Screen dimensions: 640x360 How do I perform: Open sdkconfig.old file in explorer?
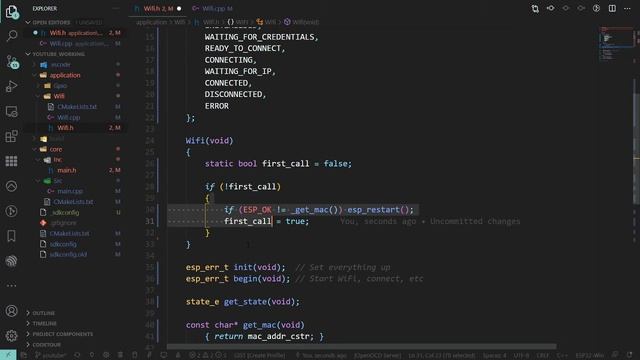click(x=68, y=255)
